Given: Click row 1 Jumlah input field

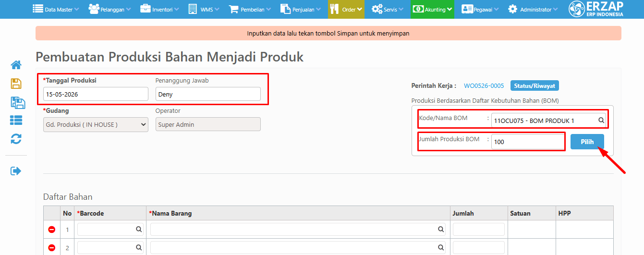Looking at the screenshot, I should point(479,230).
